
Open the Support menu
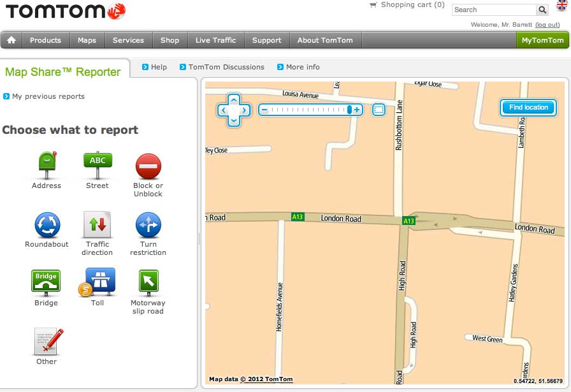click(267, 40)
